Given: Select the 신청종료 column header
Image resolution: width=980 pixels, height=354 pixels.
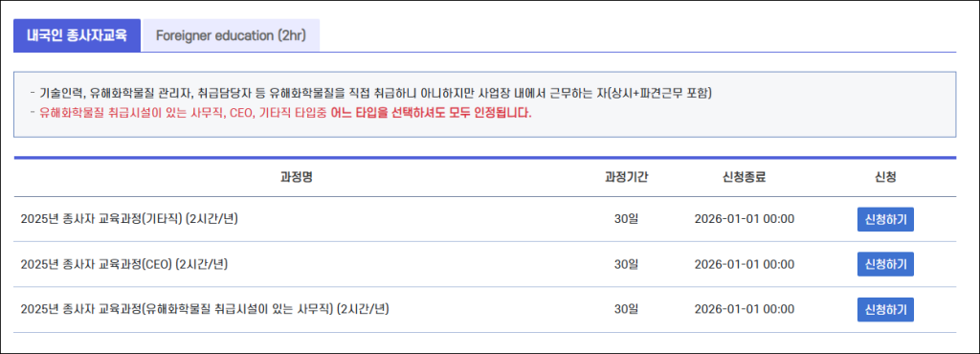Looking at the screenshot, I should [x=744, y=177].
